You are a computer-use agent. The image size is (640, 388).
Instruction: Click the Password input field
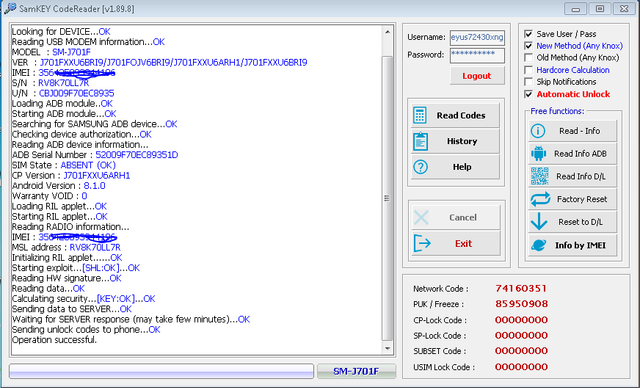[477, 55]
